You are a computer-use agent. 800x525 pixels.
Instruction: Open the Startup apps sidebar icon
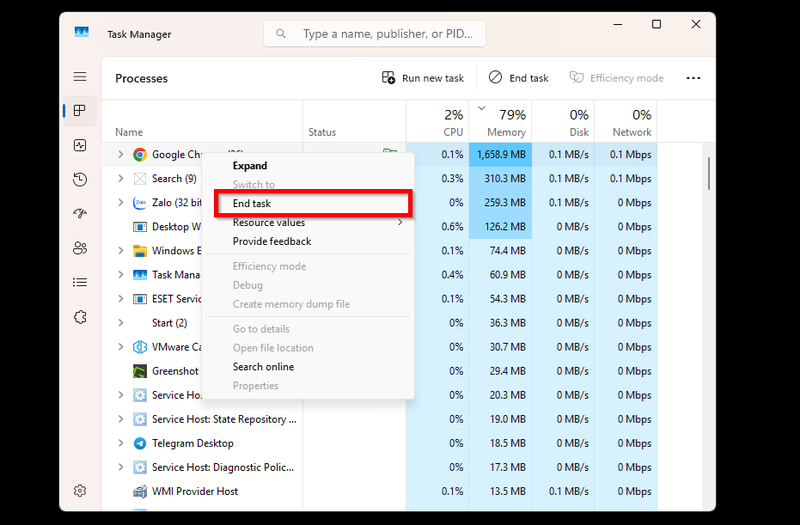click(x=80, y=213)
